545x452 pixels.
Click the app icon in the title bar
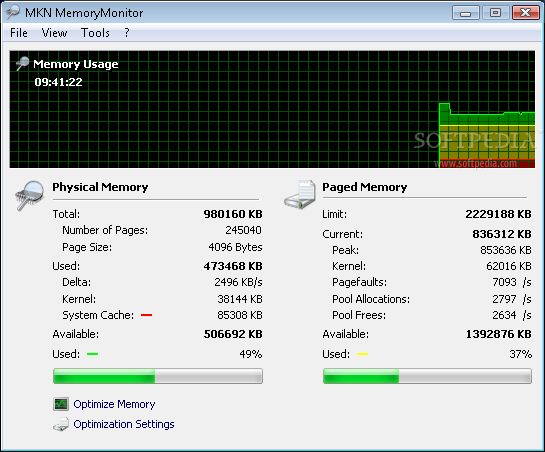pos(13,12)
